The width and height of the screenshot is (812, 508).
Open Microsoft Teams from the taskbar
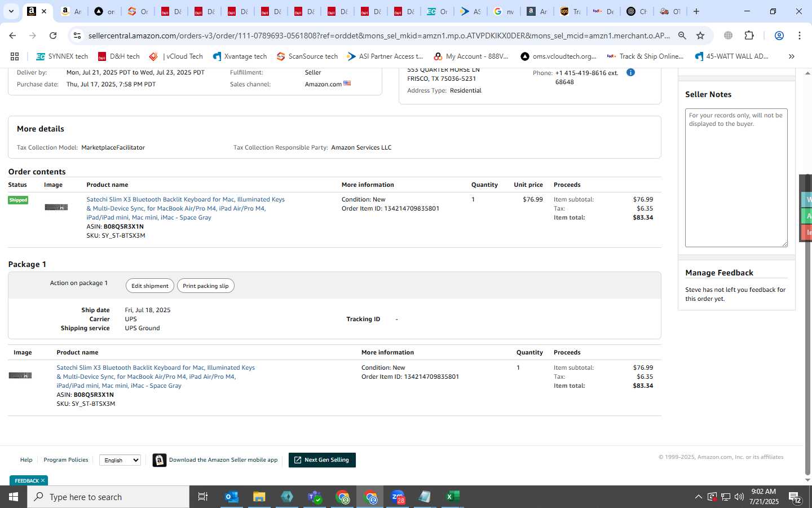[315, 497]
